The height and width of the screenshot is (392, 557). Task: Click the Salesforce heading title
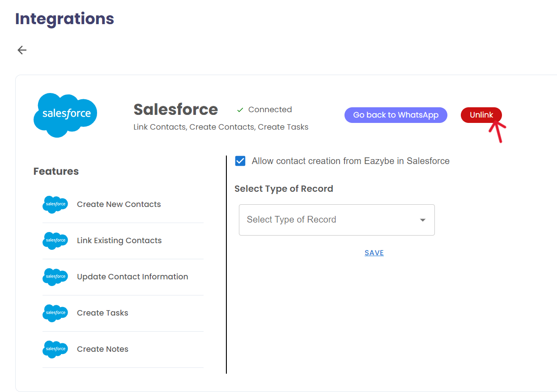[x=175, y=110]
